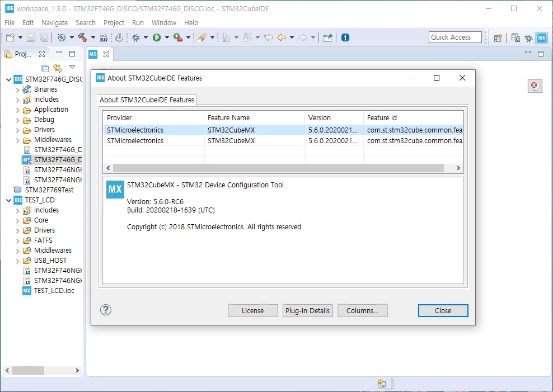Image resolution: width=553 pixels, height=392 pixels.
Task: Click the Plug-in Details button
Action: (307, 311)
